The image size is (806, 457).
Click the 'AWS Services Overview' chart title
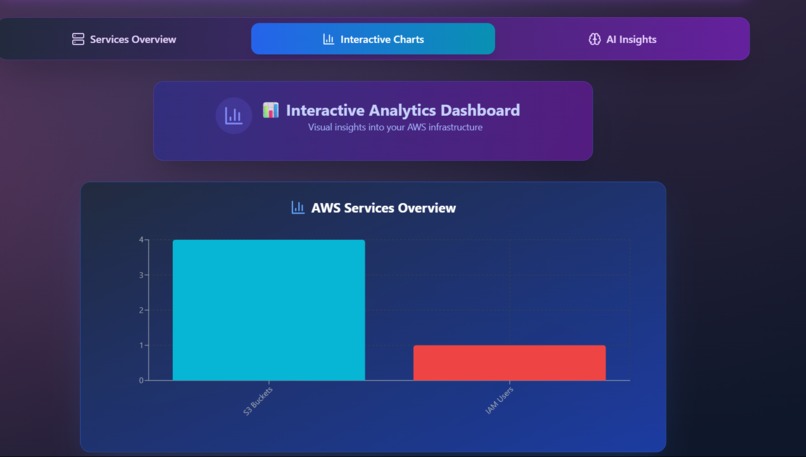pos(383,208)
